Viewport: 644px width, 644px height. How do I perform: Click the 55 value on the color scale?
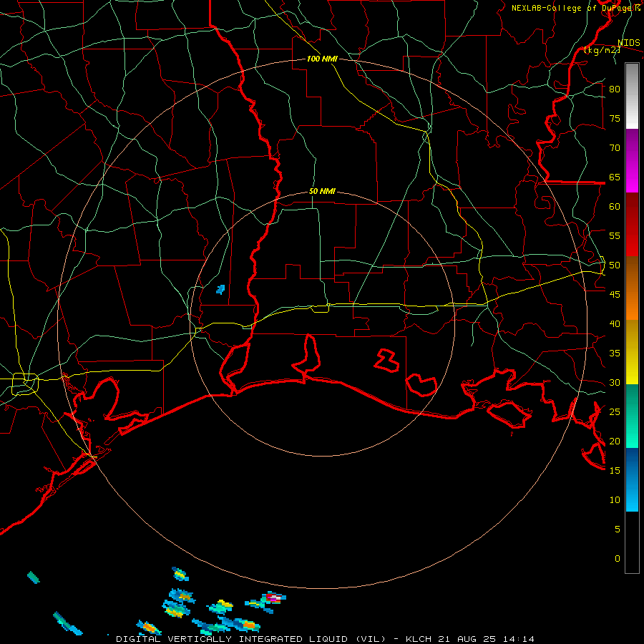pos(615,236)
